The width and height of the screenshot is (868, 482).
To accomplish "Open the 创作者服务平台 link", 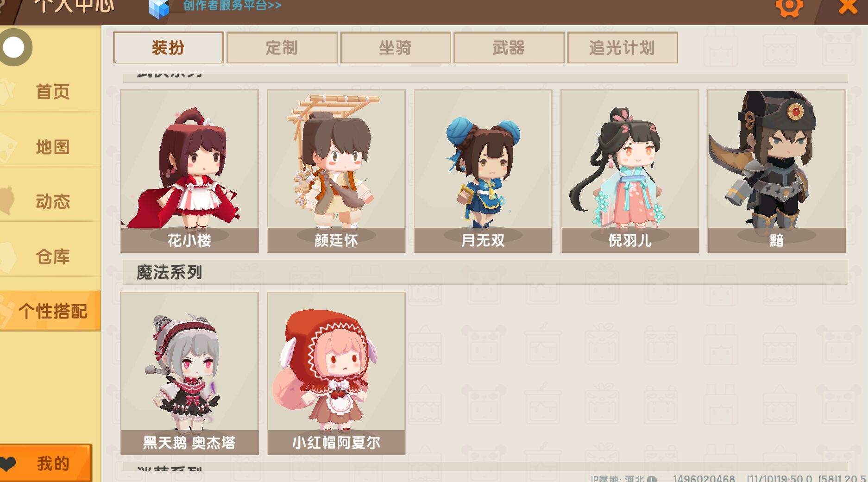I will click(x=232, y=6).
